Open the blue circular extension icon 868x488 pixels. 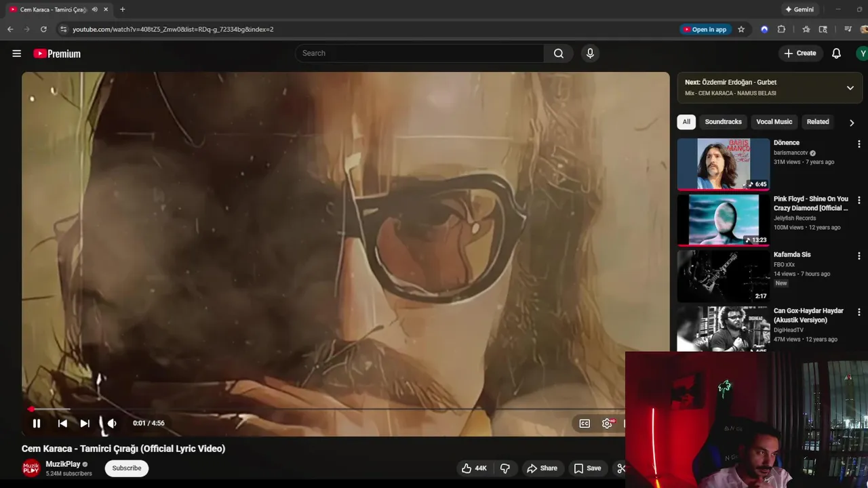tap(764, 29)
